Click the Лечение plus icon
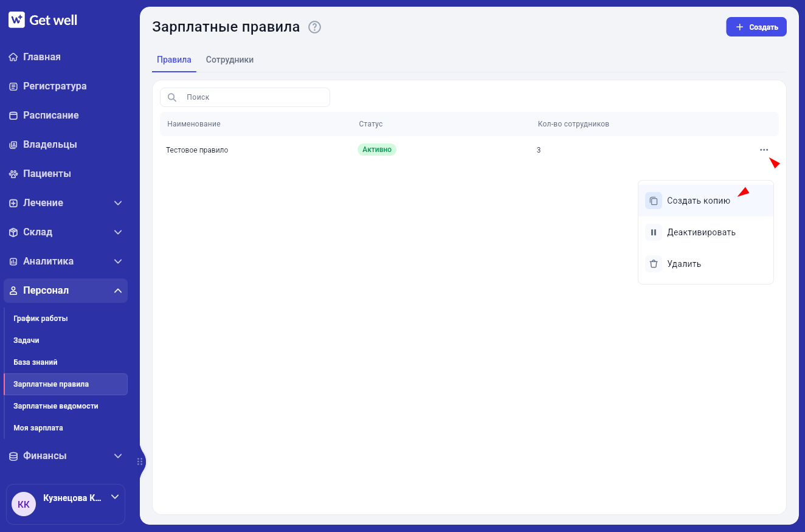Image resolution: width=805 pixels, height=532 pixels. point(13,203)
